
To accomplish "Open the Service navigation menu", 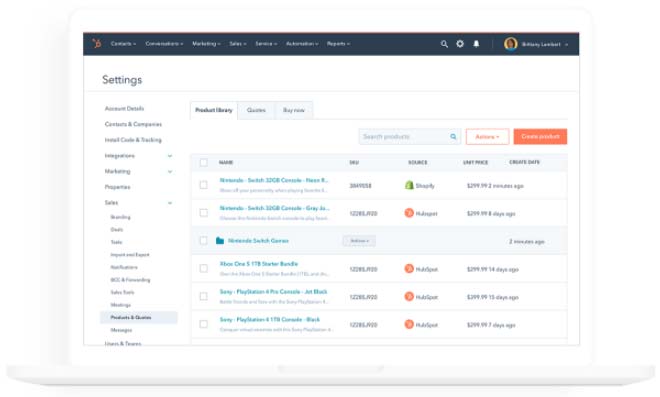I will pos(266,44).
